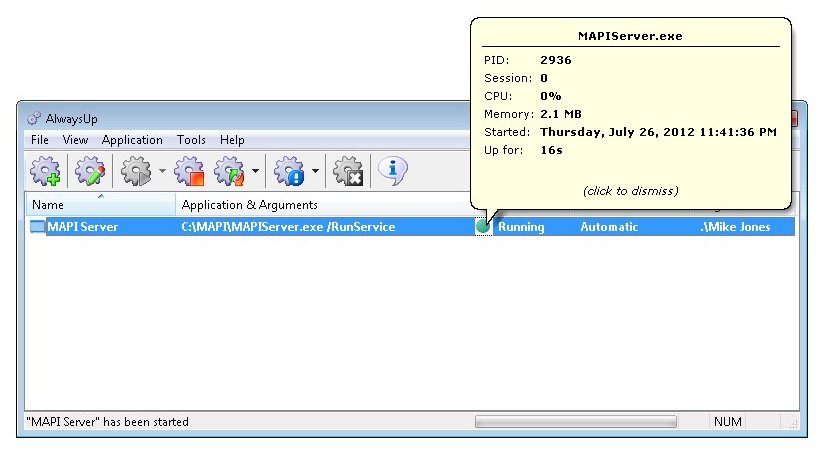This screenshot has width=828, height=458.
Task: Open the Tools menu
Action: [191, 140]
